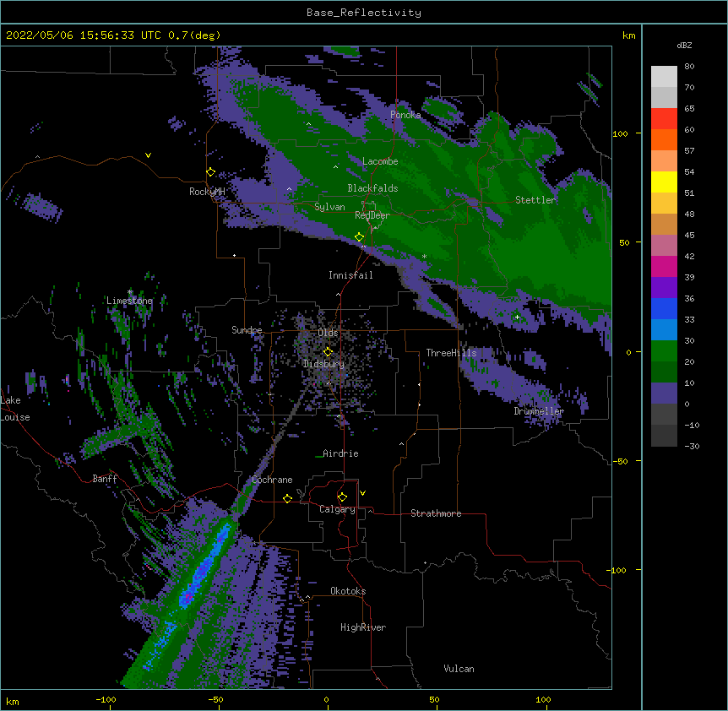The width and height of the screenshot is (728, 711).
Task: Click the Strathmore city label
Action: [436, 513]
